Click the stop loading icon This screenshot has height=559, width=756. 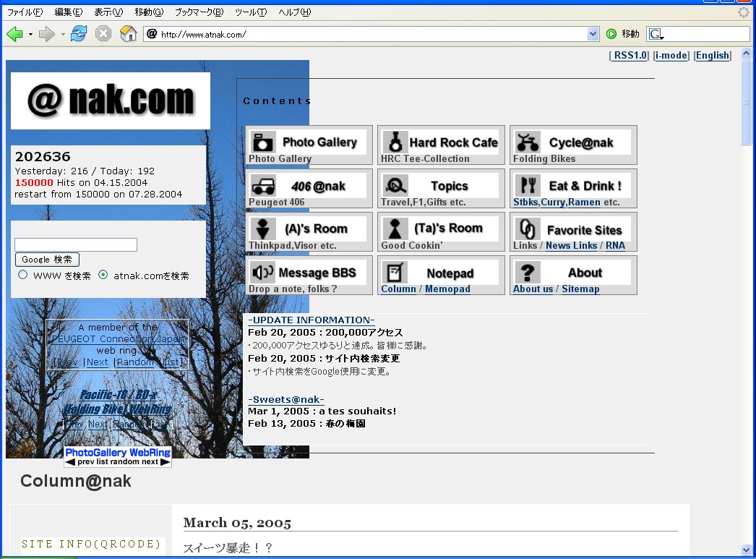pyautogui.click(x=103, y=34)
